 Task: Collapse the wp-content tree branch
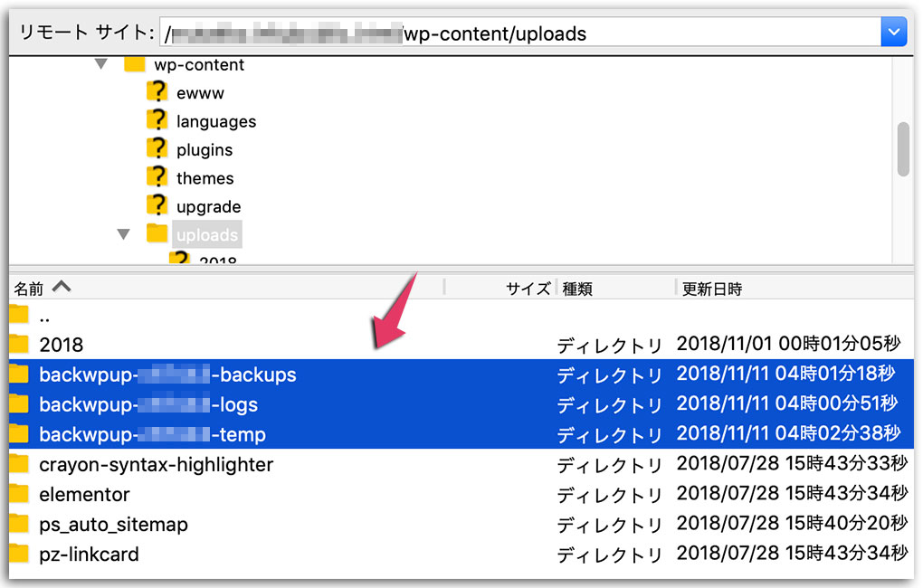pyautogui.click(x=100, y=64)
